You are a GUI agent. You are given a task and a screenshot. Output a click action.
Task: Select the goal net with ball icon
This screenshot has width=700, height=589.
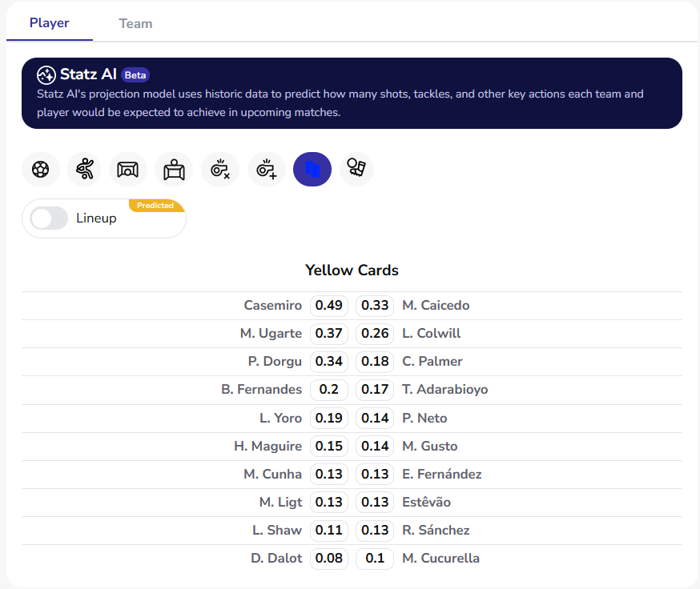[128, 170]
